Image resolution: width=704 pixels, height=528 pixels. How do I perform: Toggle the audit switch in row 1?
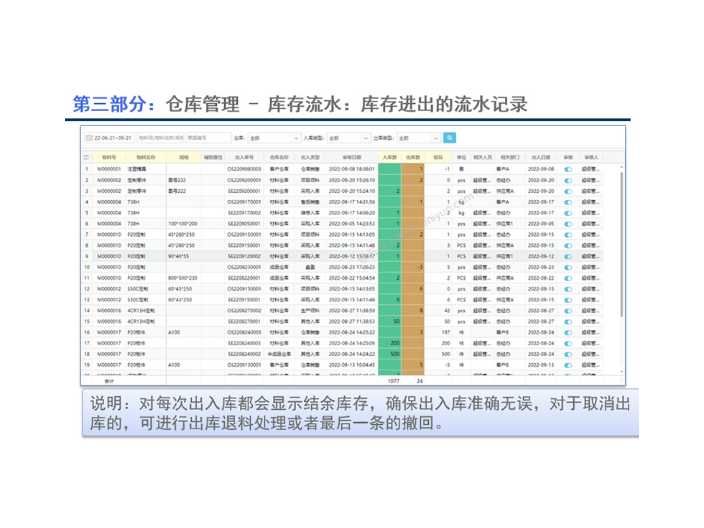(568, 169)
